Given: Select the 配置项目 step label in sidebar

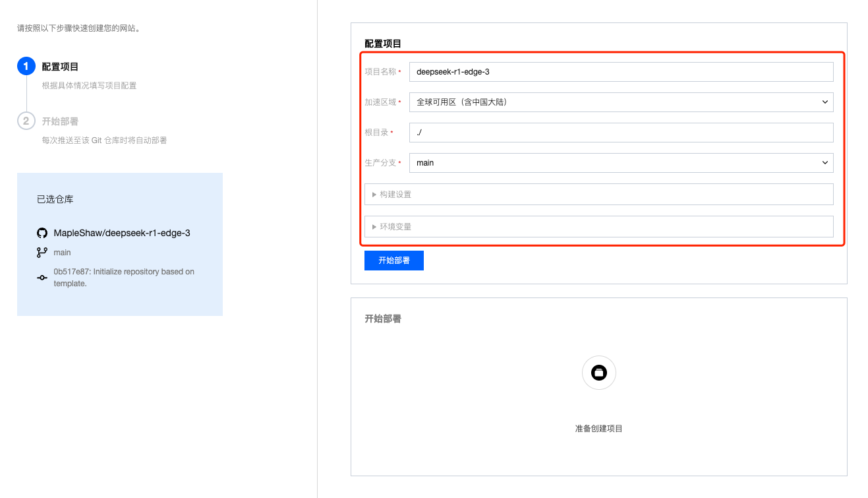Looking at the screenshot, I should pos(60,67).
